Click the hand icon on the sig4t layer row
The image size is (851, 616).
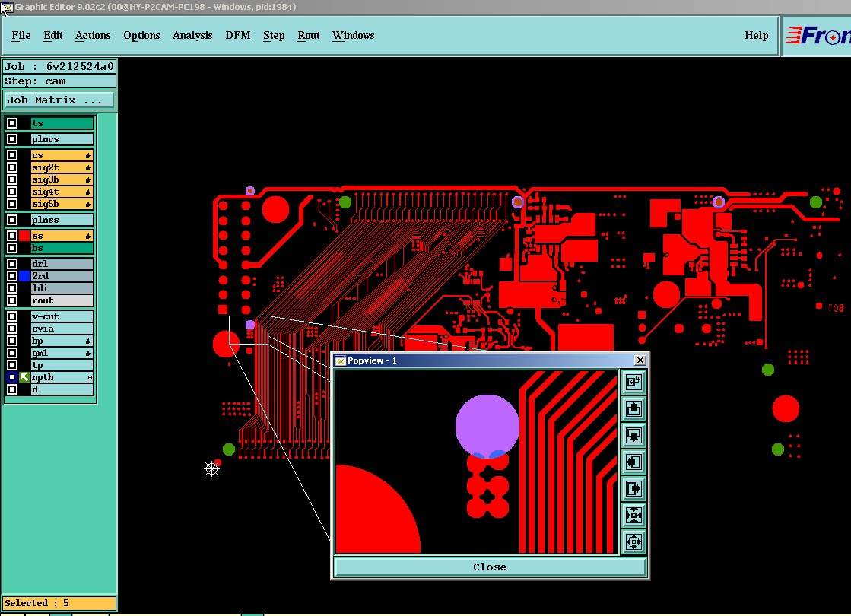(x=88, y=192)
